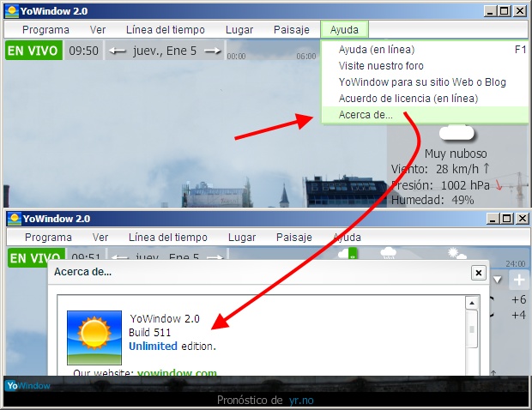The width and height of the screenshot is (532, 410).
Task: Click the About dialog scrollbar down arrow
Action: point(471,370)
